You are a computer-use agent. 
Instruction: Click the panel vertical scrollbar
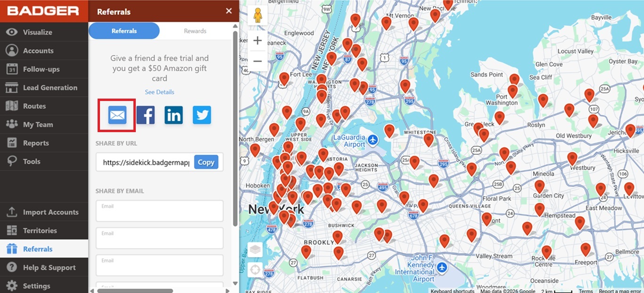[236, 129]
